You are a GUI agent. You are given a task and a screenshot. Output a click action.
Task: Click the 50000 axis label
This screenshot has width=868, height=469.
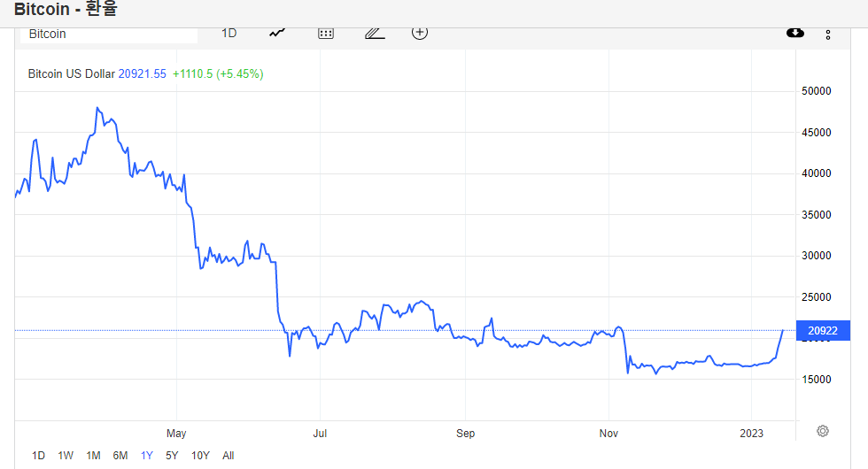coord(816,91)
